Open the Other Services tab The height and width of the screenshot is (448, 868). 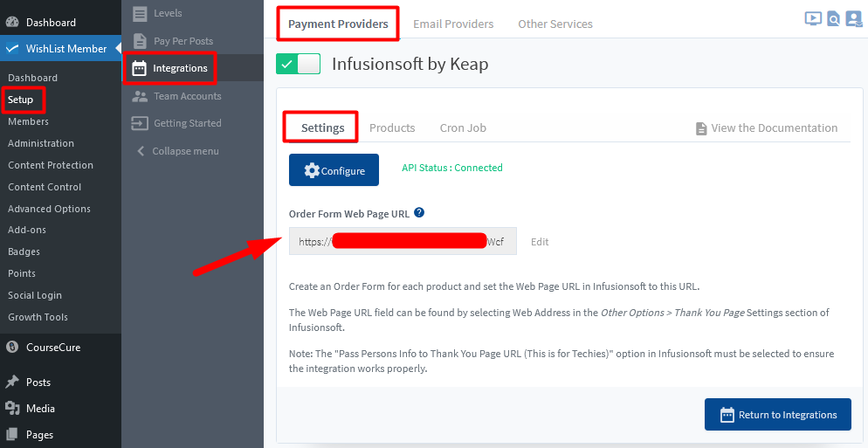[555, 24]
